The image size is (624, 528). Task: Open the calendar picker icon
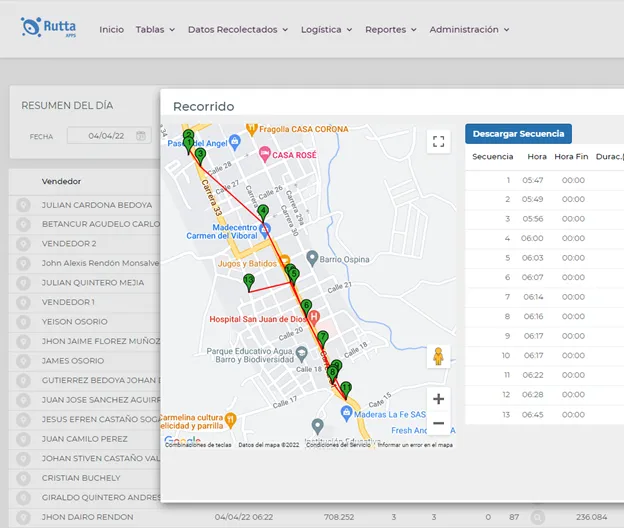[x=141, y=136]
